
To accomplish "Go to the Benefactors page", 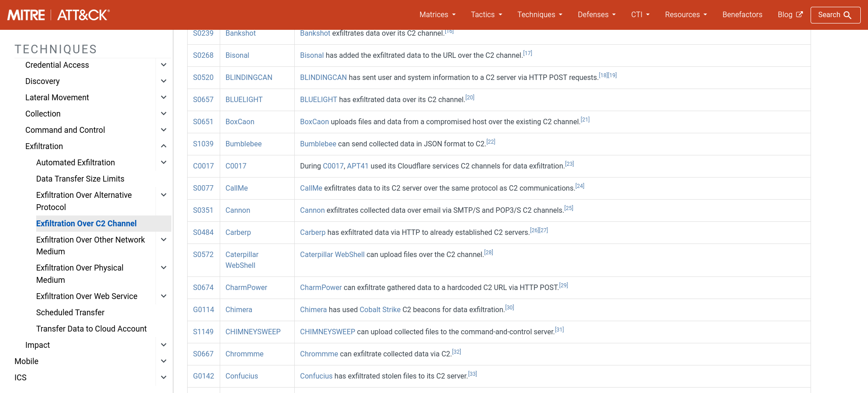I will tap(742, 15).
